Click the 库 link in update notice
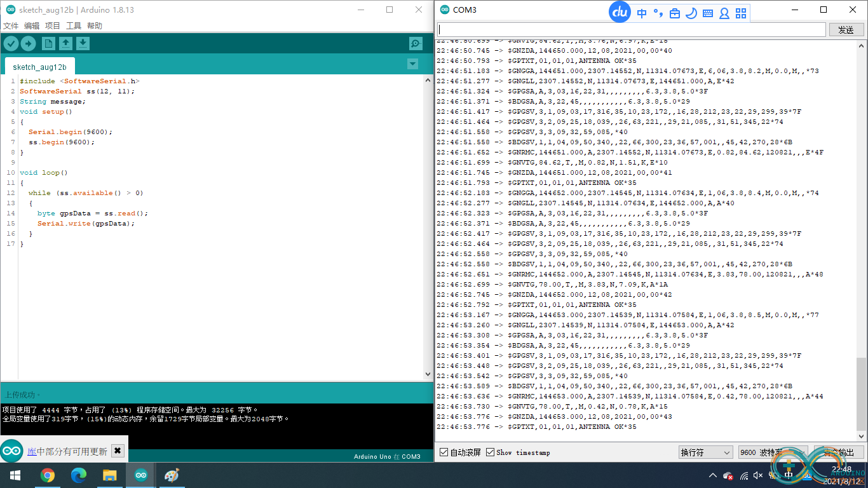Viewport: 868px width, 488px height. 32,451
